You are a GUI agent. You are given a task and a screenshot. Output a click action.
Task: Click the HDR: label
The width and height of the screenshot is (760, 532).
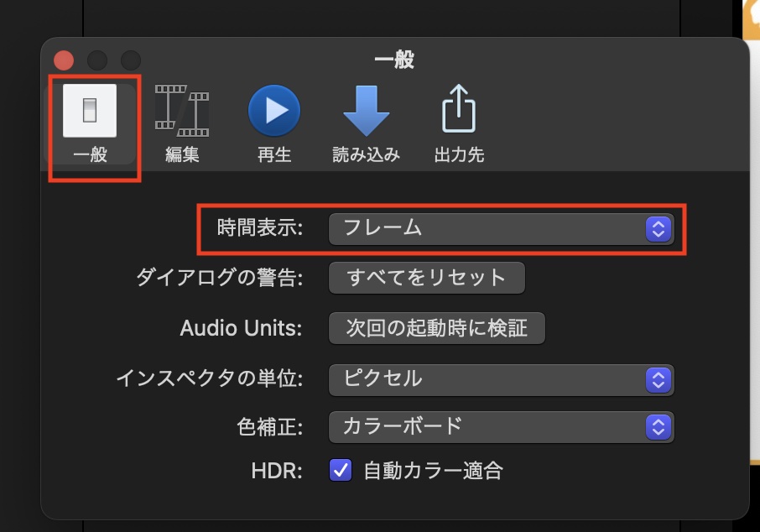coord(277,471)
